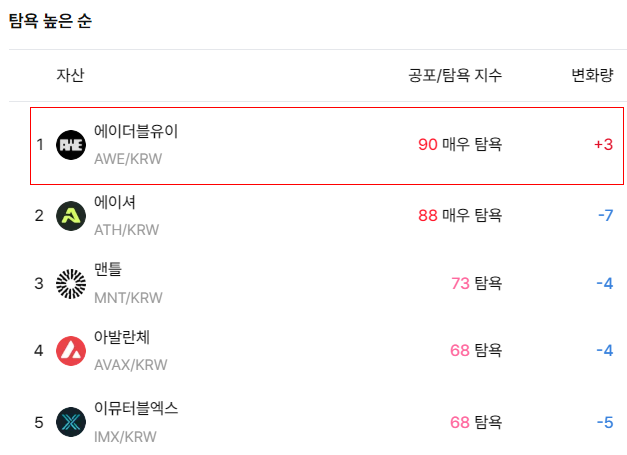Click the IMX/KRW trading pair text

[x=125, y=437]
